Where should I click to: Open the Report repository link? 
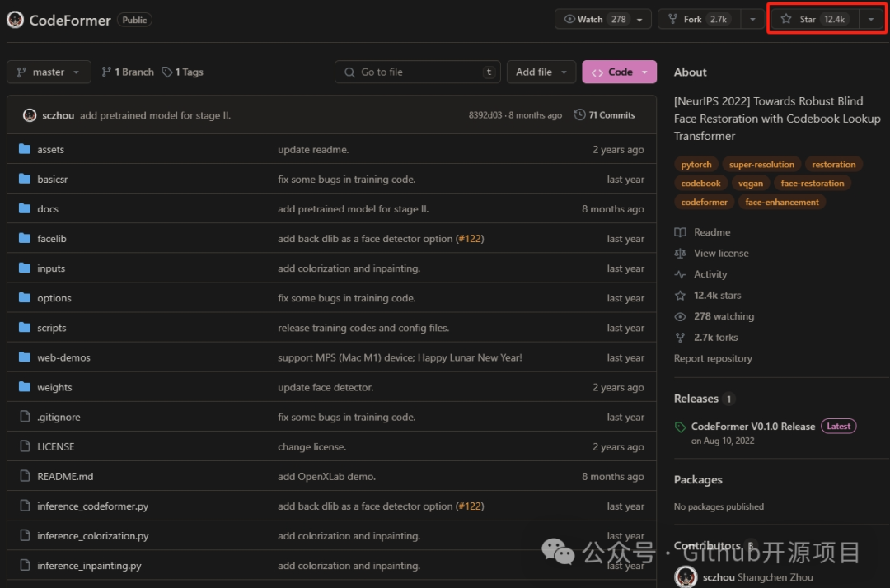(x=713, y=358)
